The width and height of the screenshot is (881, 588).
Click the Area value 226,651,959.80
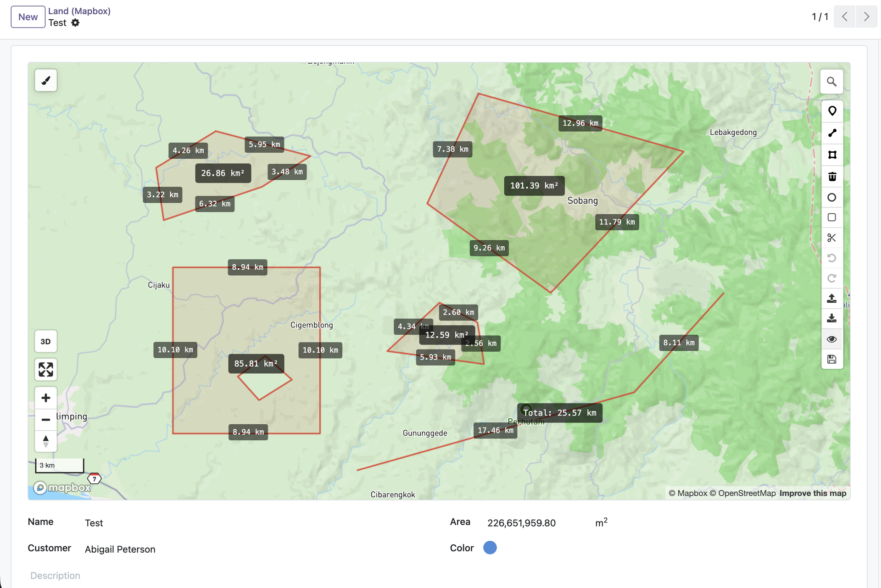(521, 523)
